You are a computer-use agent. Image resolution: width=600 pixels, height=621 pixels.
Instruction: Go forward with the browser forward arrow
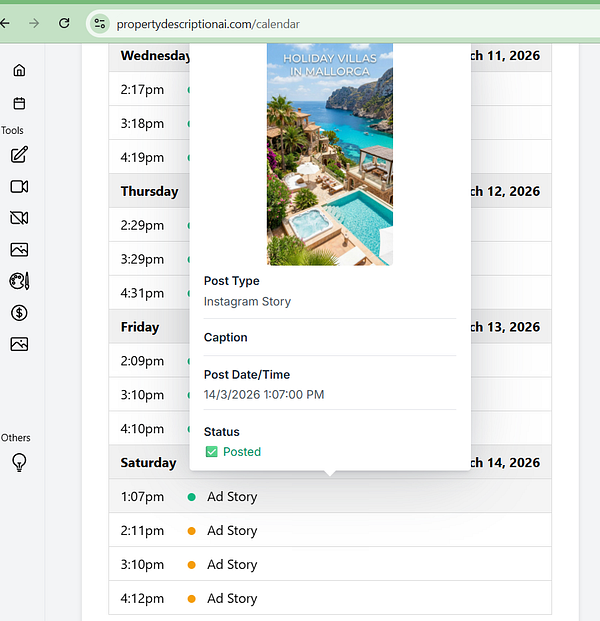34,23
